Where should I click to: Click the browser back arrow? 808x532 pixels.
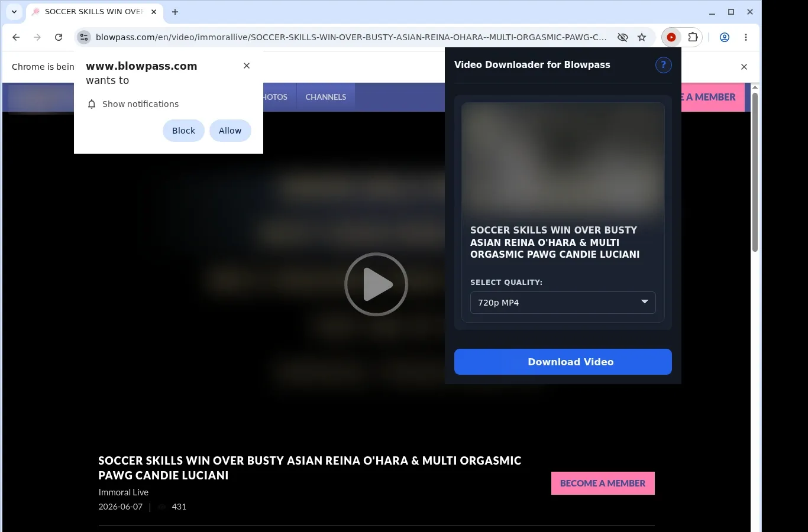point(16,37)
